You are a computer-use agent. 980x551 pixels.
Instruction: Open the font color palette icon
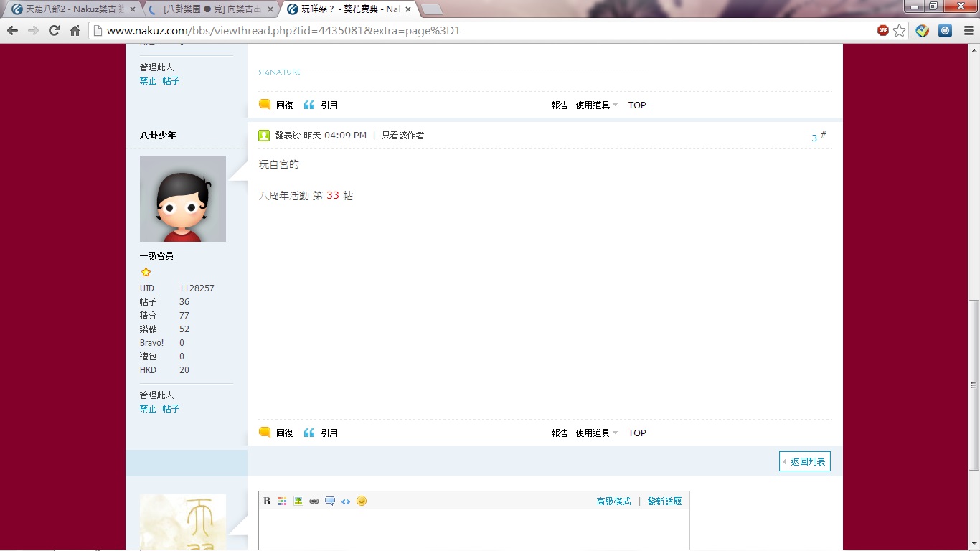[283, 501]
